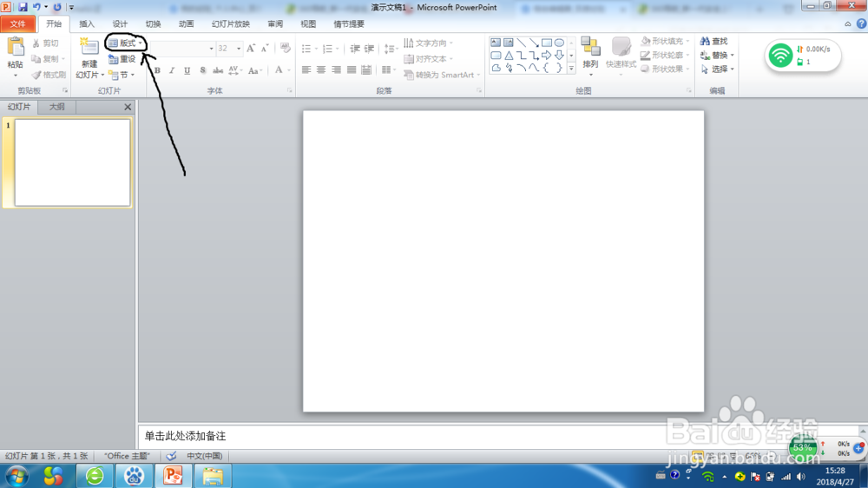The width and height of the screenshot is (868, 488).
Task: Align text left in the paragraph group
Action: coord(306,69)
